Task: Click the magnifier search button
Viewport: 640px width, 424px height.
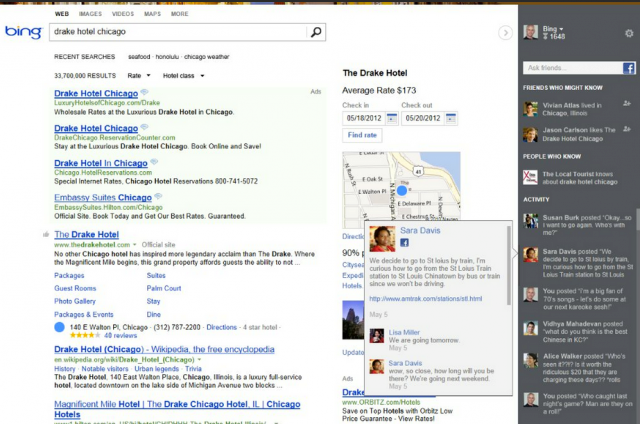Action: pyautogui.click(x=316, y=32)
